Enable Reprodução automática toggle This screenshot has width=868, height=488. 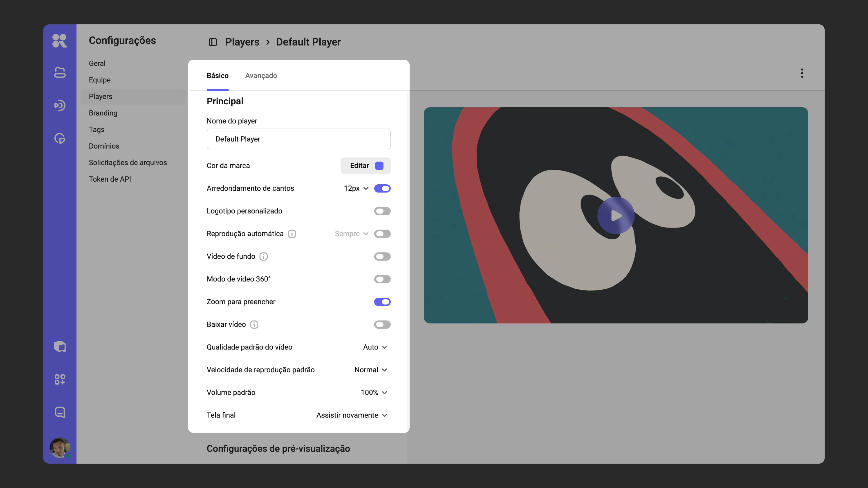382,234
